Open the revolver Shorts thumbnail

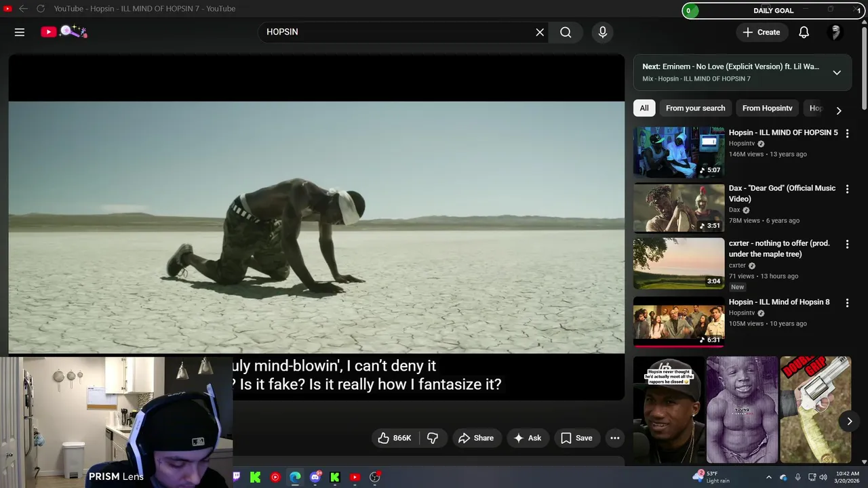point(815,410)
